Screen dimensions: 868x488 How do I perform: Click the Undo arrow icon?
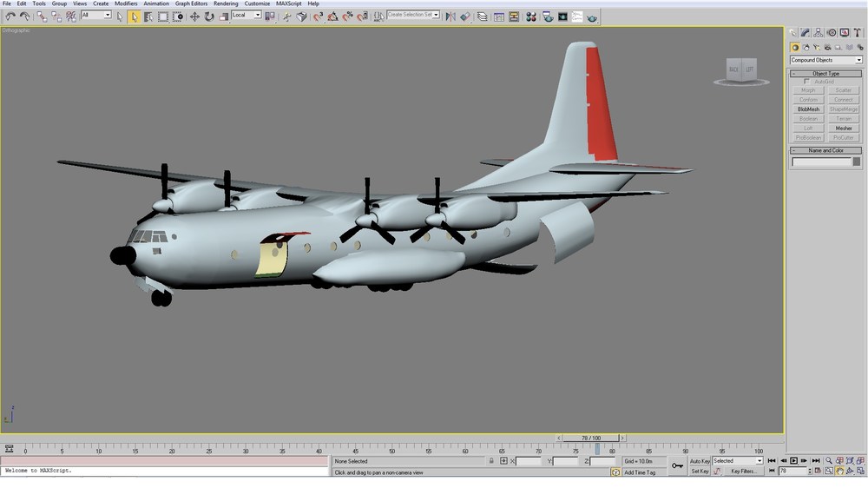click(x=10, y=17)
